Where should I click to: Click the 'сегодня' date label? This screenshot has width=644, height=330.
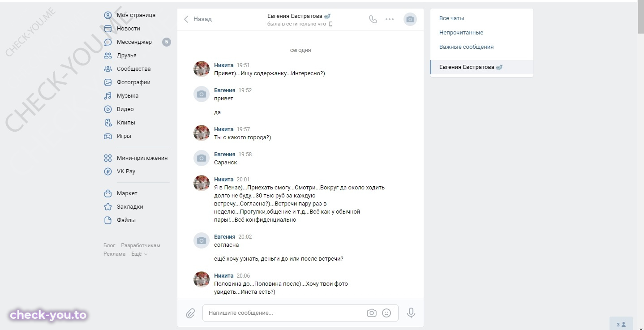pos(301,50)
